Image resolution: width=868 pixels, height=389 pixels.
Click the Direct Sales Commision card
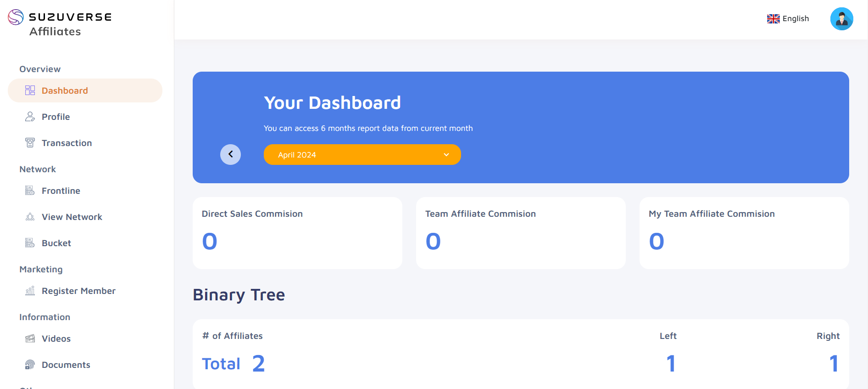(297, 233)
